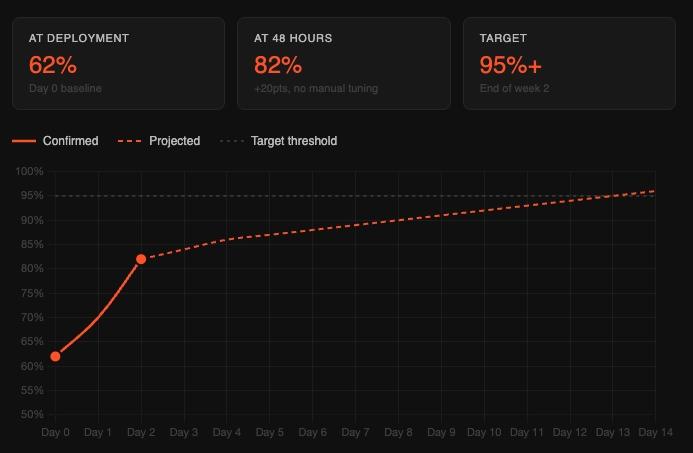Click the solid orange Confirmed legend line icon
Image resolution: width=693 pixels, height=453 pixels.
click(x=24, y=141)
